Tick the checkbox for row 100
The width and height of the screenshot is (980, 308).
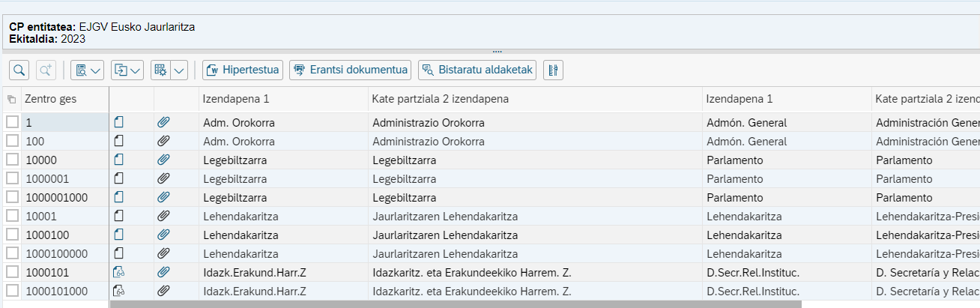click(12, 141)
